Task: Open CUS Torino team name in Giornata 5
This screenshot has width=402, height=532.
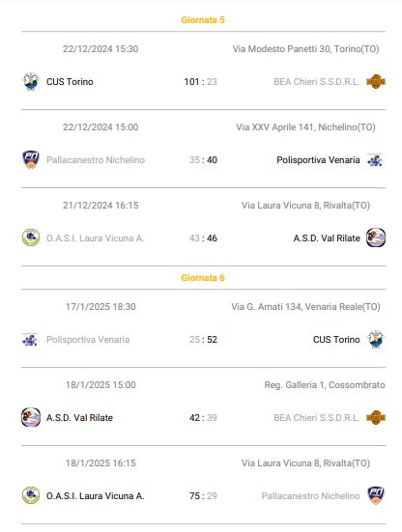Action: [x=70, y=82]
